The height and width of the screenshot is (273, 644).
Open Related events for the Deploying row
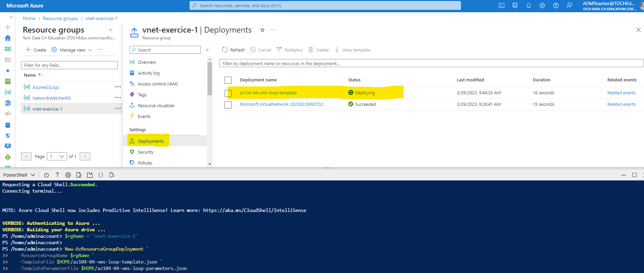(621, 93)
